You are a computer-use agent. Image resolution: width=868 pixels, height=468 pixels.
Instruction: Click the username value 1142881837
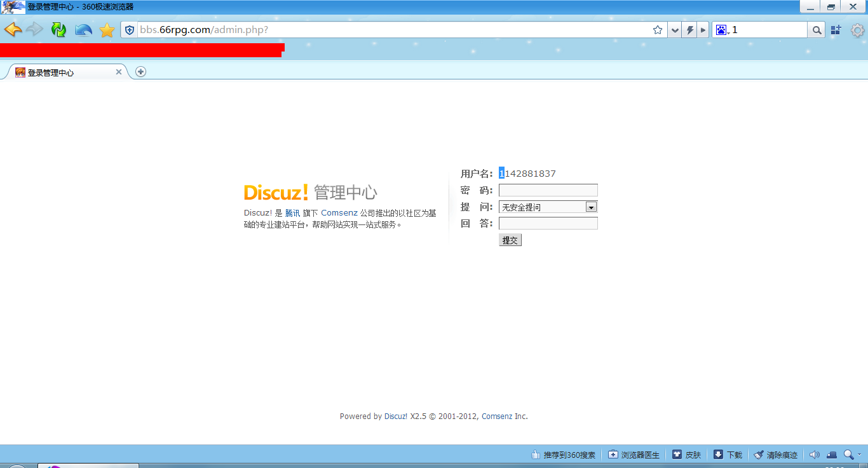tap(527, 174)
